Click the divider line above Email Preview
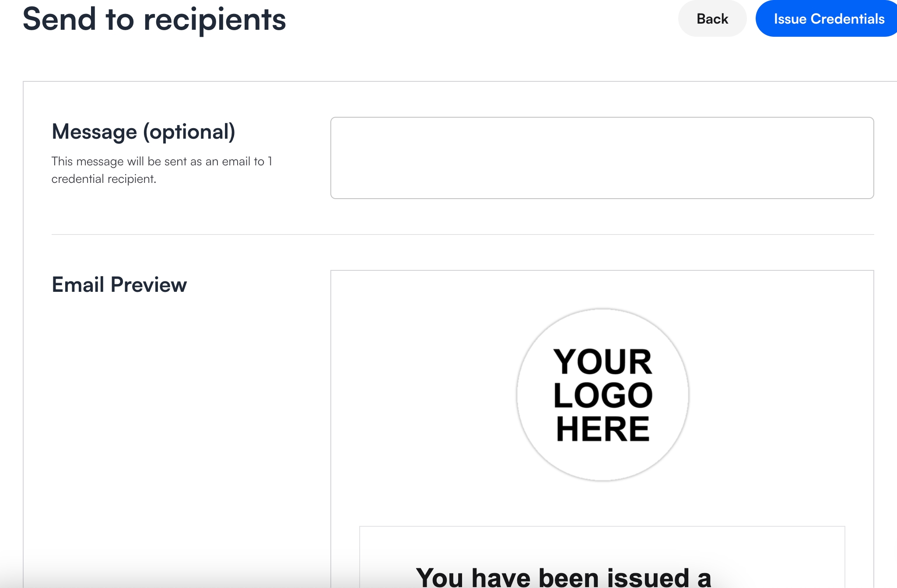897x588 pixels. coord(463,234)
